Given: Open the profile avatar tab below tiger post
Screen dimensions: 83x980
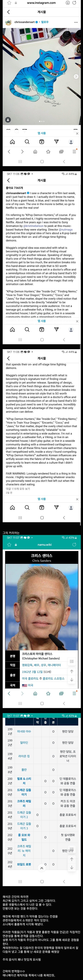Looking at the screenshot, I should click(71, 142).
